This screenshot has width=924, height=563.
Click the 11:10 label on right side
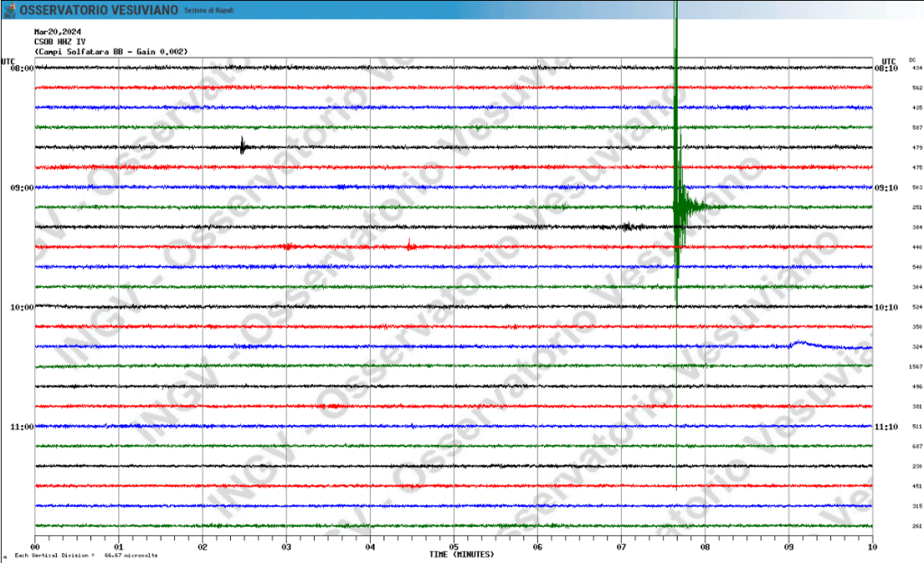(885, 427)
